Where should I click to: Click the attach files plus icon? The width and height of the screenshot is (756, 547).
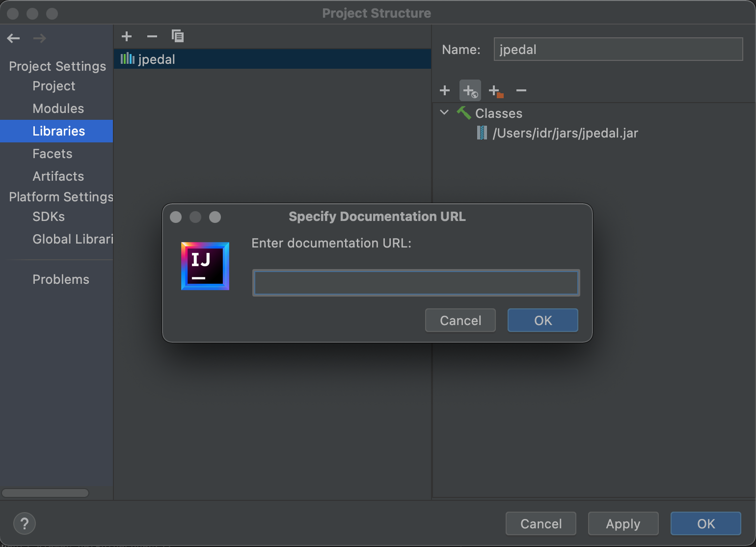click(444, 90)
